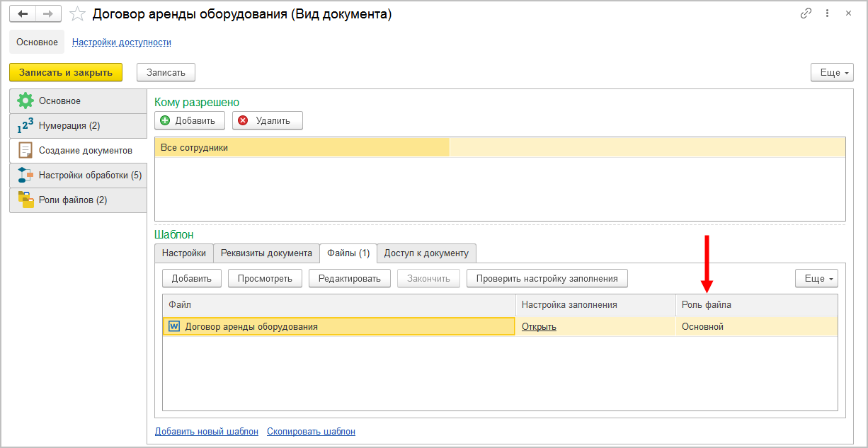Mark document type as favorite star
Image resolution: width=868 pixels, height=448 pixels.
tap(78, 14)
